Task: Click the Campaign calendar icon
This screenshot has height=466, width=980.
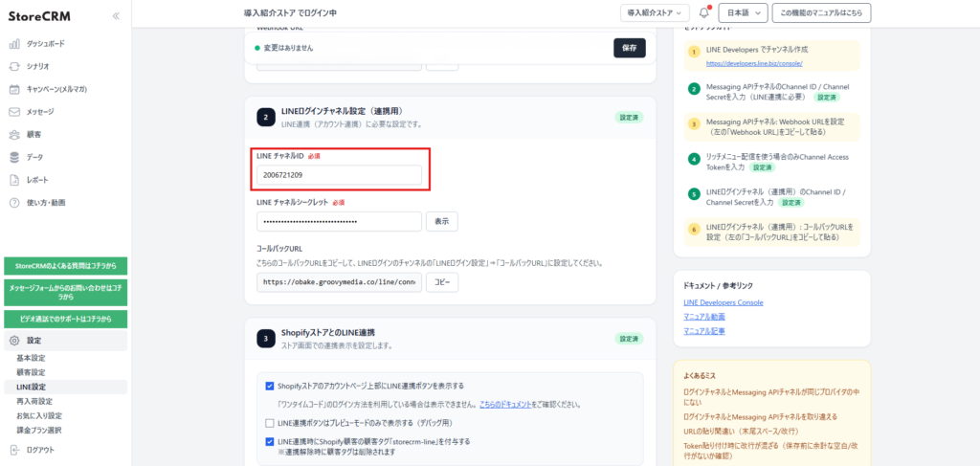Action: tap(14, 89)
